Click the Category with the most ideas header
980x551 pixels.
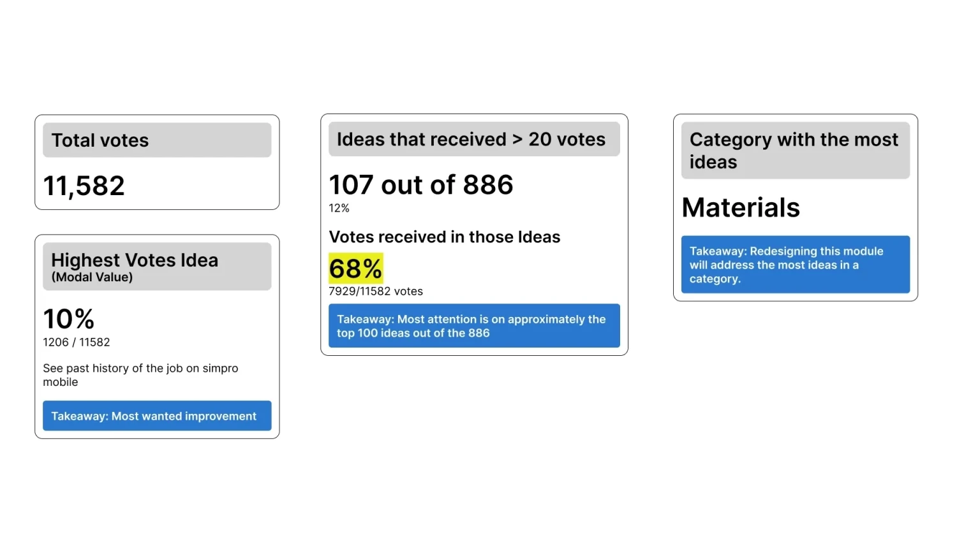(x=794, y=151)
